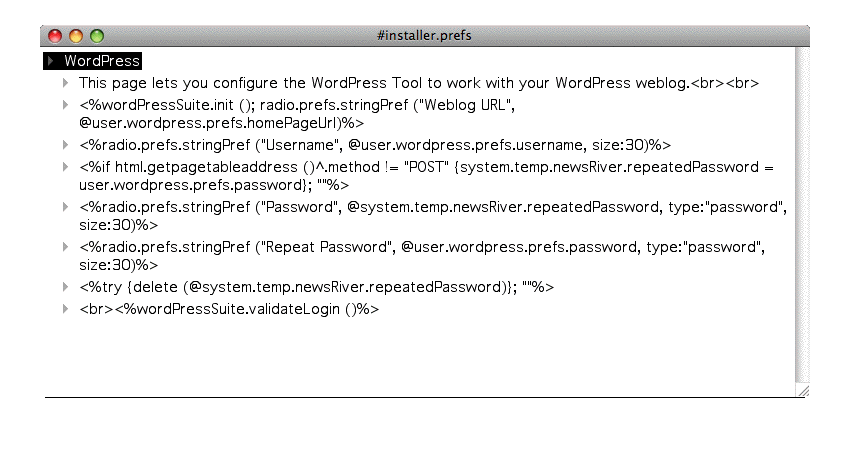Expand triangle beside wordPressSuite.validateLogin line
Viewport: 850px width, 452px height.
click(x=66, y=309)
